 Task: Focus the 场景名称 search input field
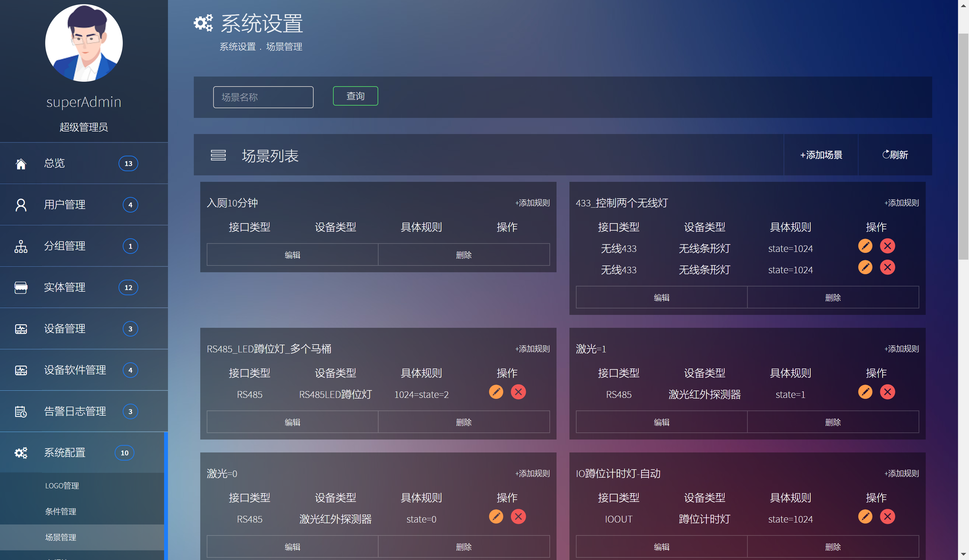point(263,97)
